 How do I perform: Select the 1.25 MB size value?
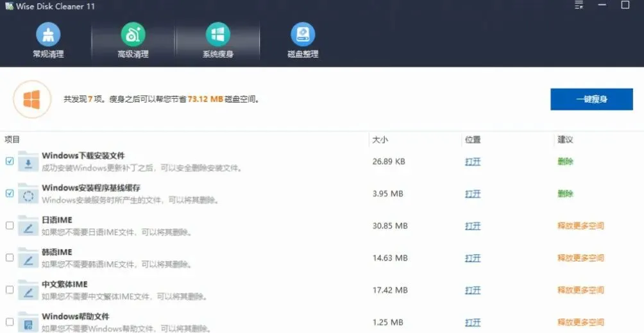[387, 322]
